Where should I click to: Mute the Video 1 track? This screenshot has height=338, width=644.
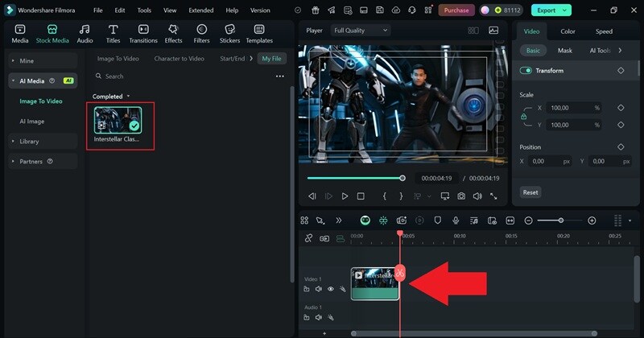point(319,289)
